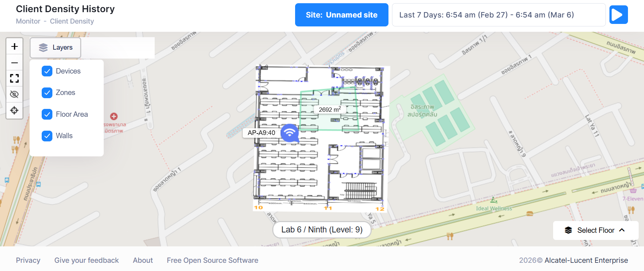Click the Site: Unnamed site button
This screenshot has height=271, width=644.
[341, 15]
